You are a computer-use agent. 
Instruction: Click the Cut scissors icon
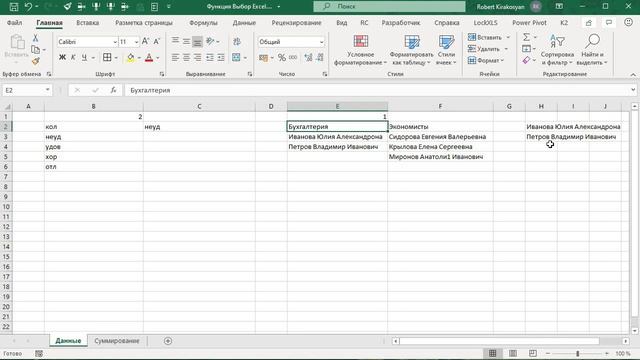(36, 38)
